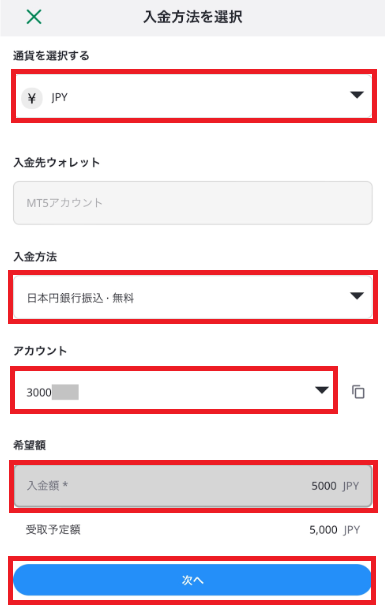Click the 入金先ウォレット label
This screenshot has width=385, height=611.
[57, 162]
